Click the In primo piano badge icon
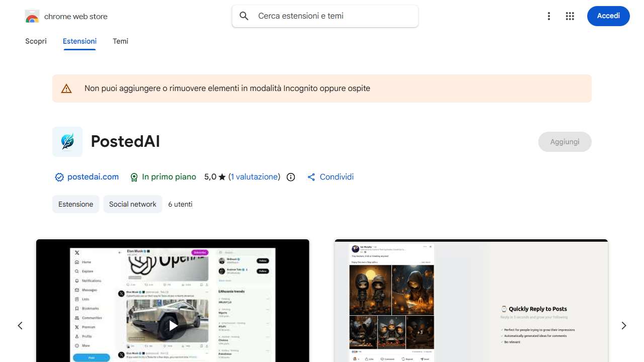This screenshot has height=362, width=644. point(134,177)
